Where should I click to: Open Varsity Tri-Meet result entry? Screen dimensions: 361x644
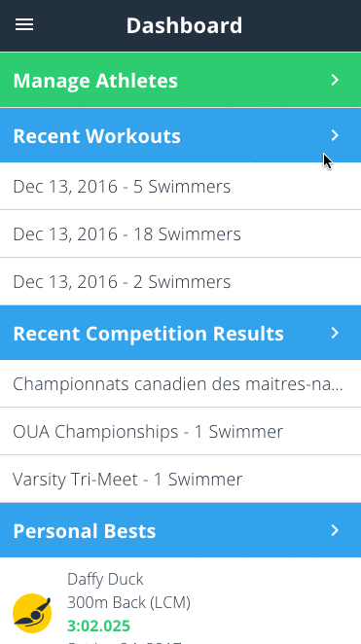tap(180, 480)
